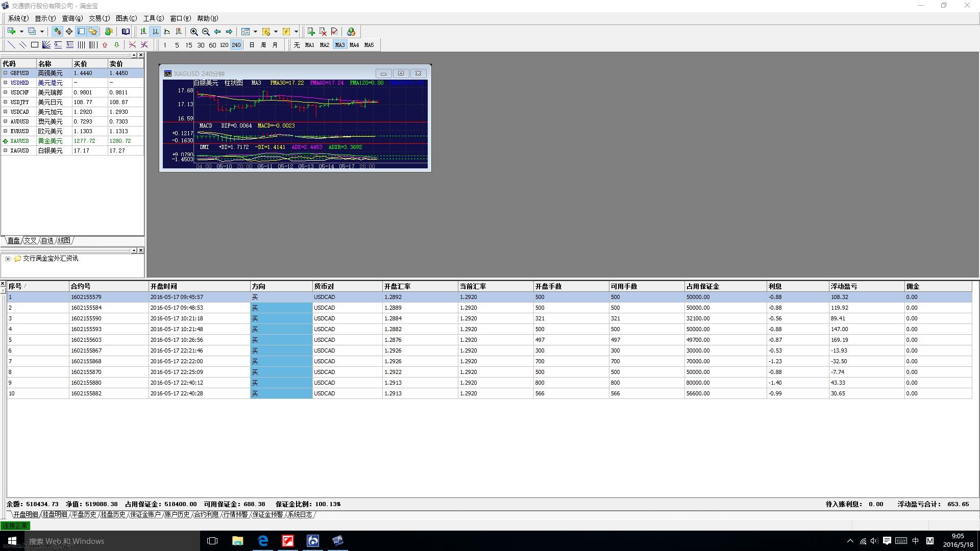
Task: Switch to the 平盘历史 bottom tab
Action: pos(84,514)
